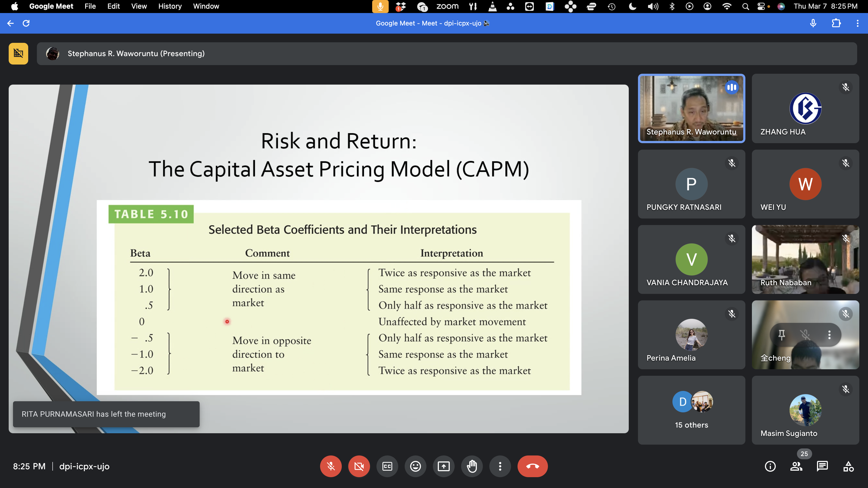Click the yellow stop-viewing presentation icon

(x=18, y=53)
